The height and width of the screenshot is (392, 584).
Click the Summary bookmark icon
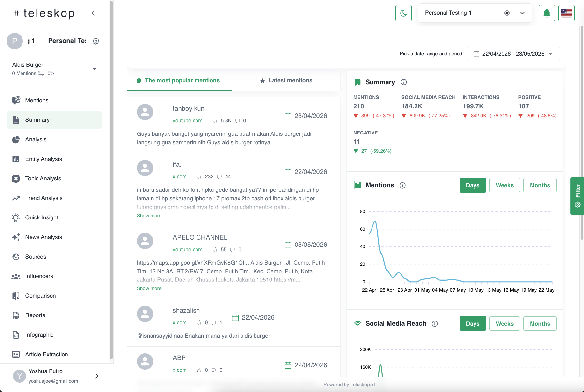pos(358,82)
